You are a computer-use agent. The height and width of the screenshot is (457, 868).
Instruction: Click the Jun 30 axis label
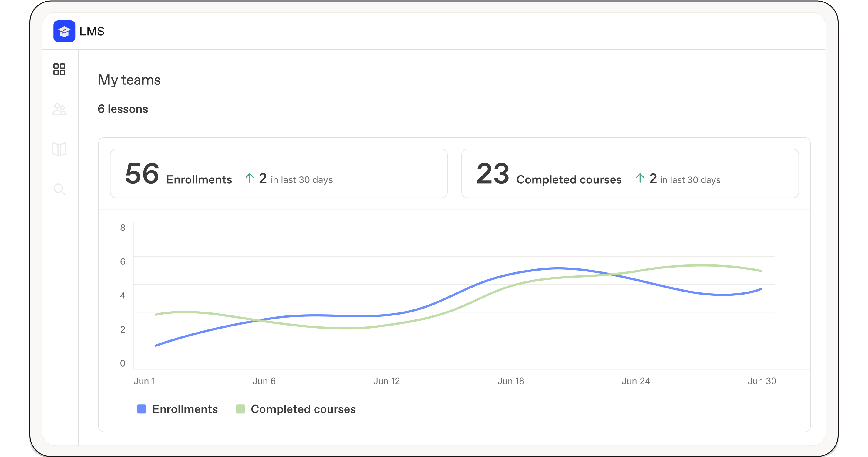(762, 381)
